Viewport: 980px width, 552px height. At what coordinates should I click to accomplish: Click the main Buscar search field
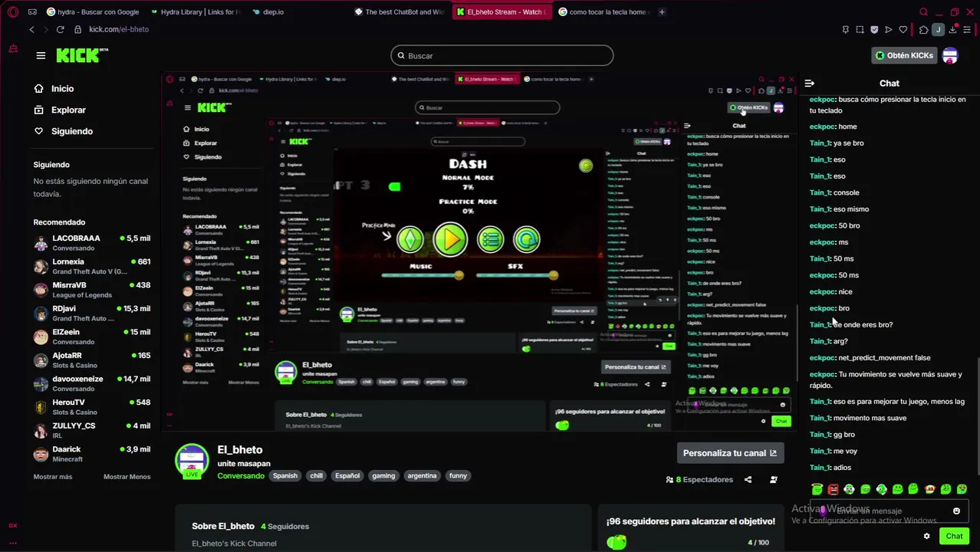click(x=502, y=55)
